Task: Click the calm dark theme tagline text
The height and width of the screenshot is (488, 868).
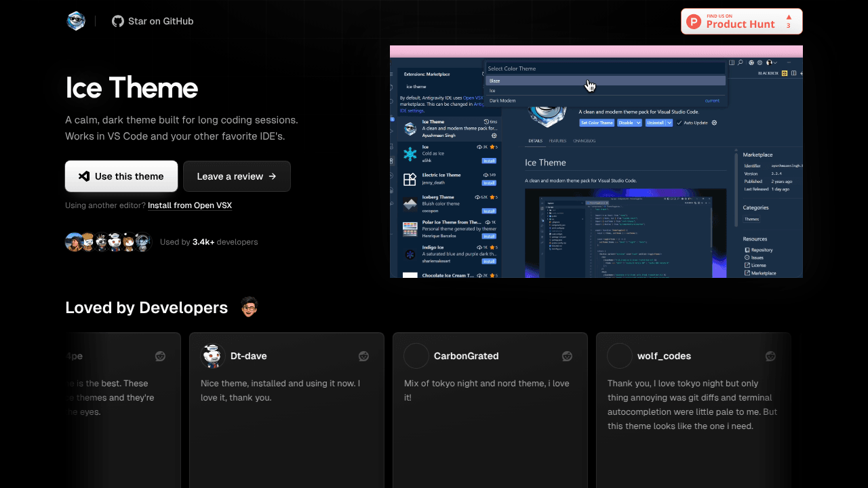Action: click(182, 128)
